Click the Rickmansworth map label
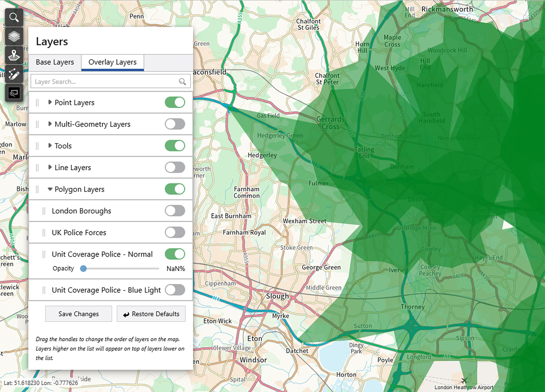The height and width of the screenshot is (392, 545). (x=447, y=9)
